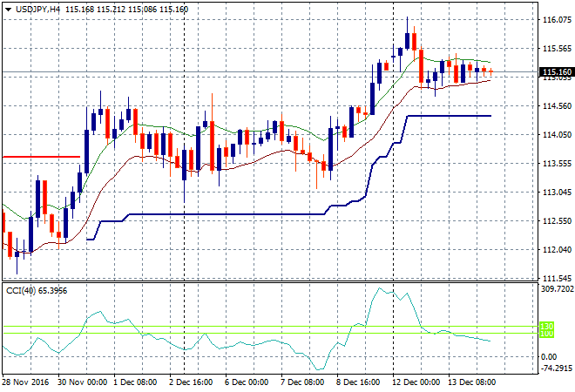
Task: Click the 6 Dec 00:00 time label
Action: [x=247, y=382]
